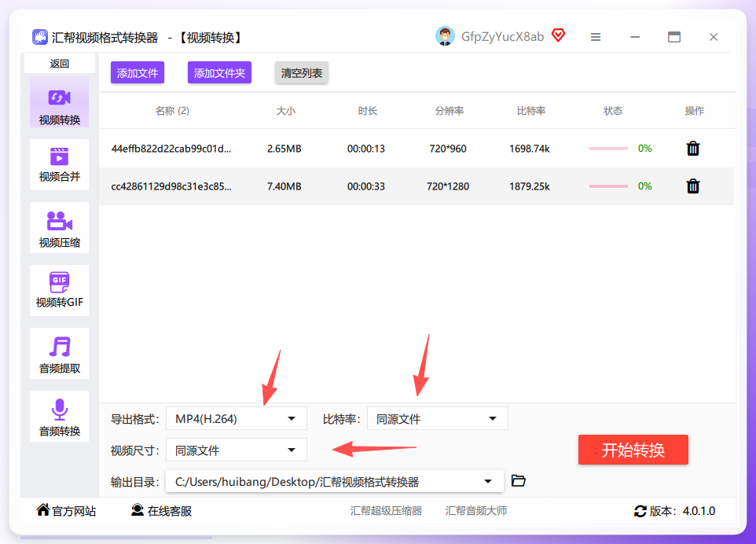Open the 汇帮音频大师 link

tap(476, 511)
